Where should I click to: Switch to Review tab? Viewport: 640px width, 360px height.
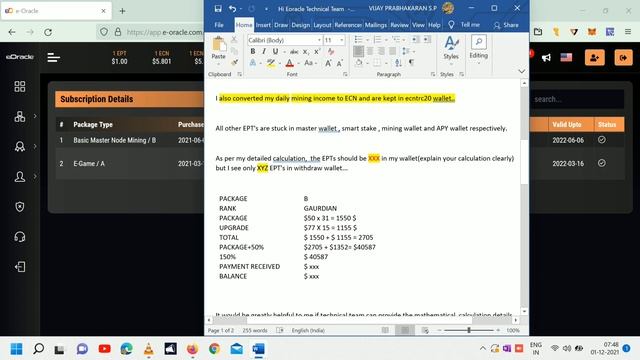(x=399, y=25)
